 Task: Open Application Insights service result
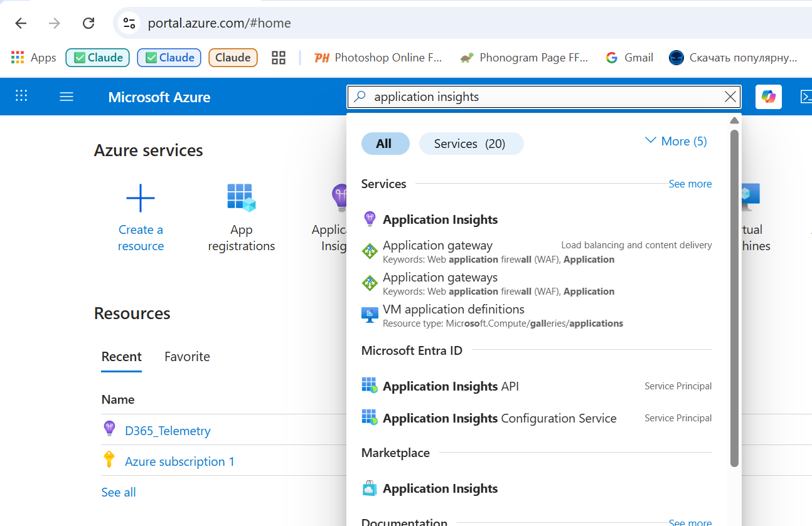coord(537,219)
